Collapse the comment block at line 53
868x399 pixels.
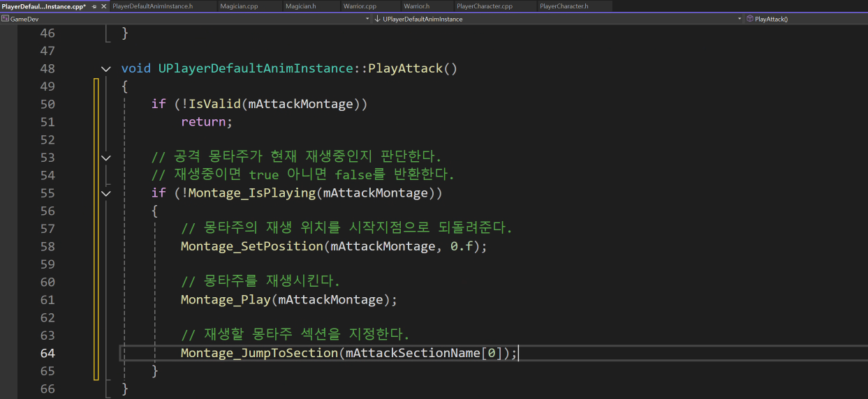pyautogui.click(x=105, y=158)
